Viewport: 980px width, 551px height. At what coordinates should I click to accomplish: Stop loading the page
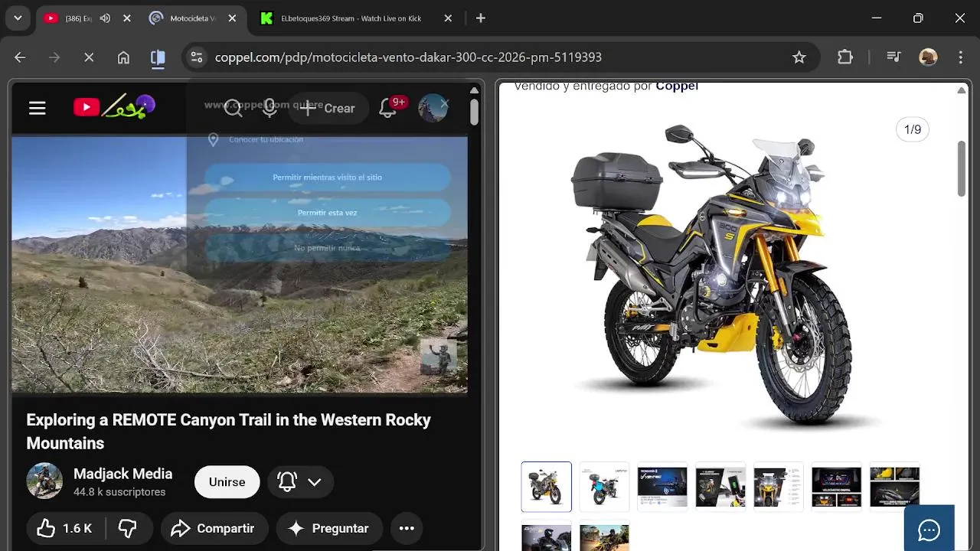click(x=89, y=57)
